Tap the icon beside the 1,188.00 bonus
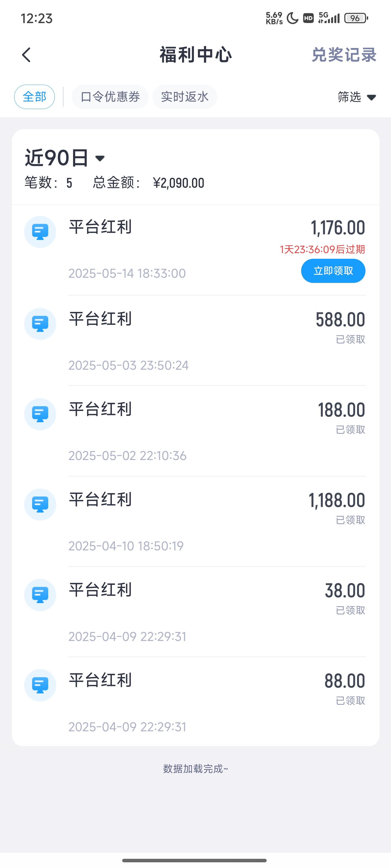Image resolution: width=391 pixels, height=868 pixels. (x=40, y=505)
